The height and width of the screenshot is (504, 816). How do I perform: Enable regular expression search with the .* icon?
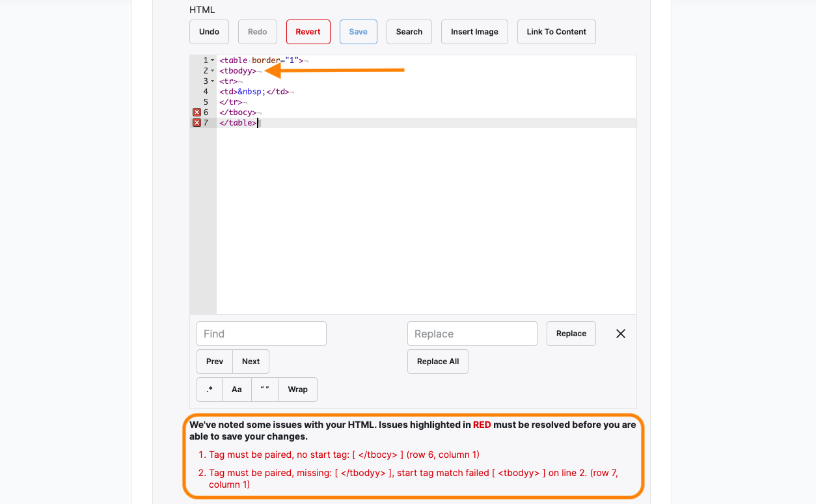click(209, 389)
